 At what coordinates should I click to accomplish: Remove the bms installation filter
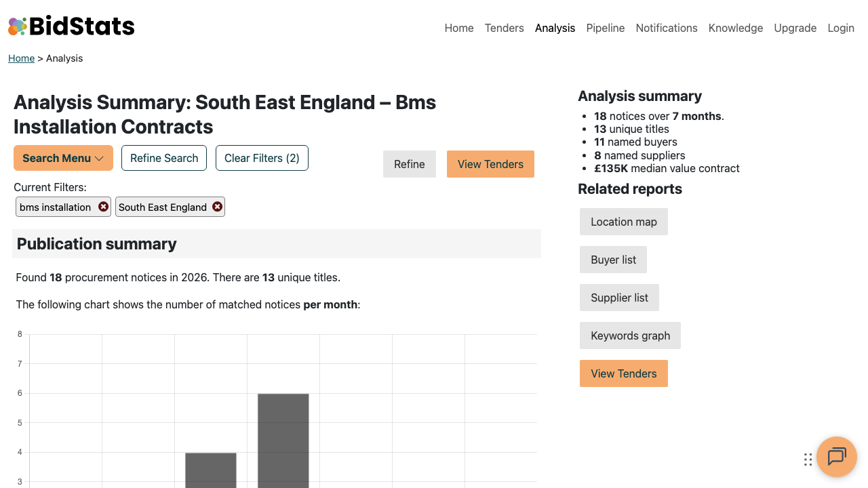103,207
